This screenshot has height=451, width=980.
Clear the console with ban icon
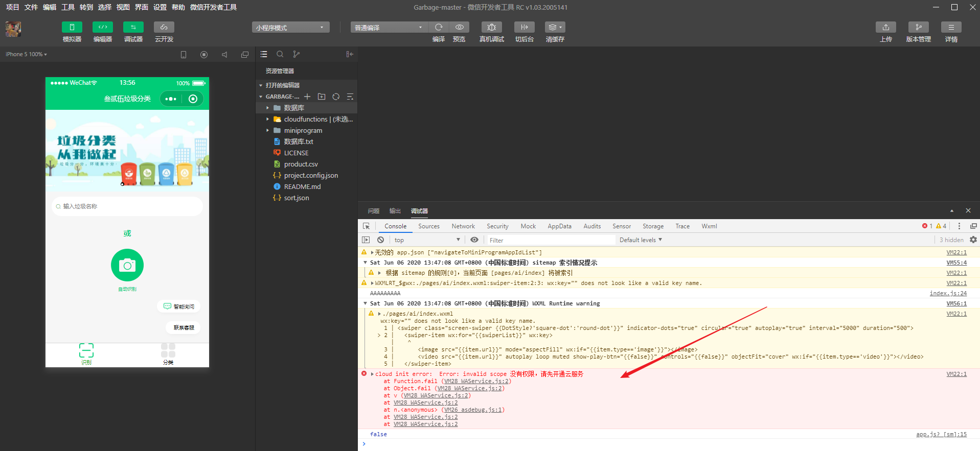(x=380, y=240)
